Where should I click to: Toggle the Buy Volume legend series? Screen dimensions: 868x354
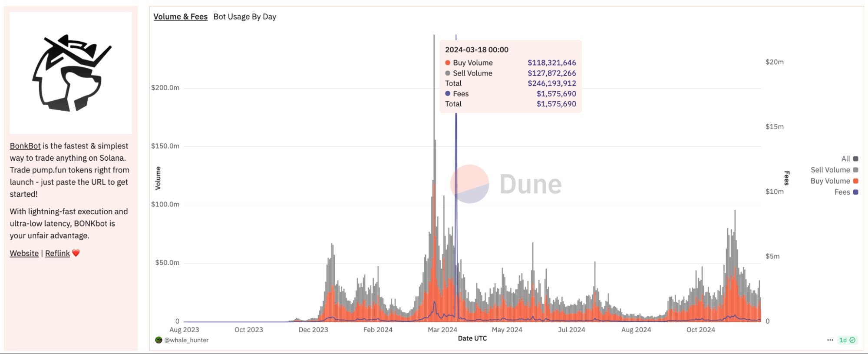834,181
